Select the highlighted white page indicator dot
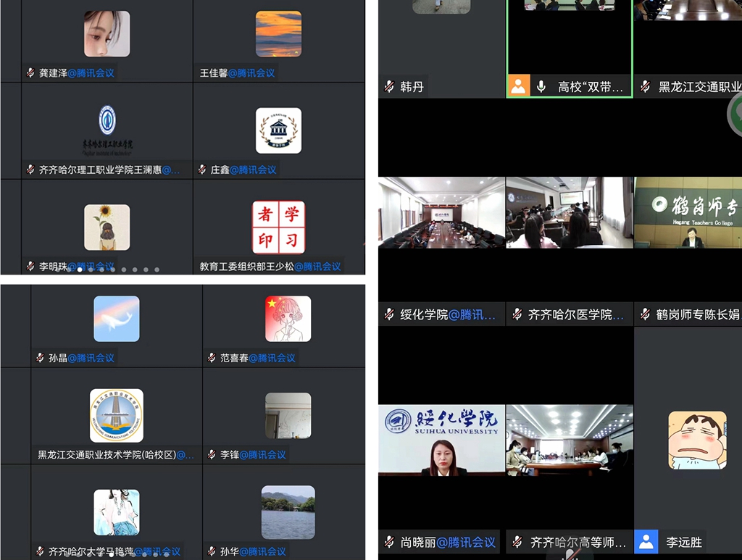This screenshot has width=742, height=560. tap(79, 269)
